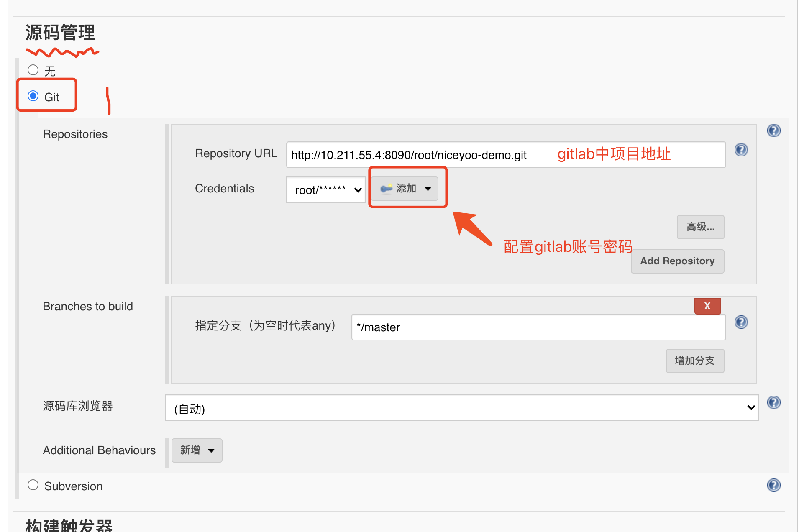Open the root/****** credentials dropdown
799x532 pixels.
click(x=325, y=190)
